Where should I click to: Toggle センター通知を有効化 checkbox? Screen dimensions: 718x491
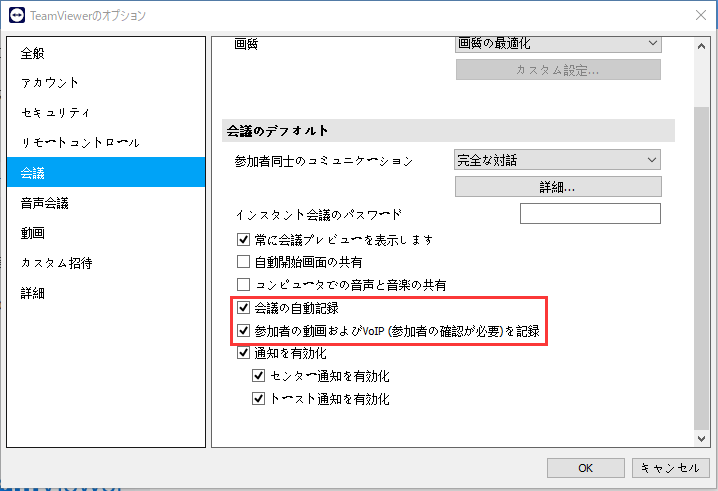click(258, 376)
